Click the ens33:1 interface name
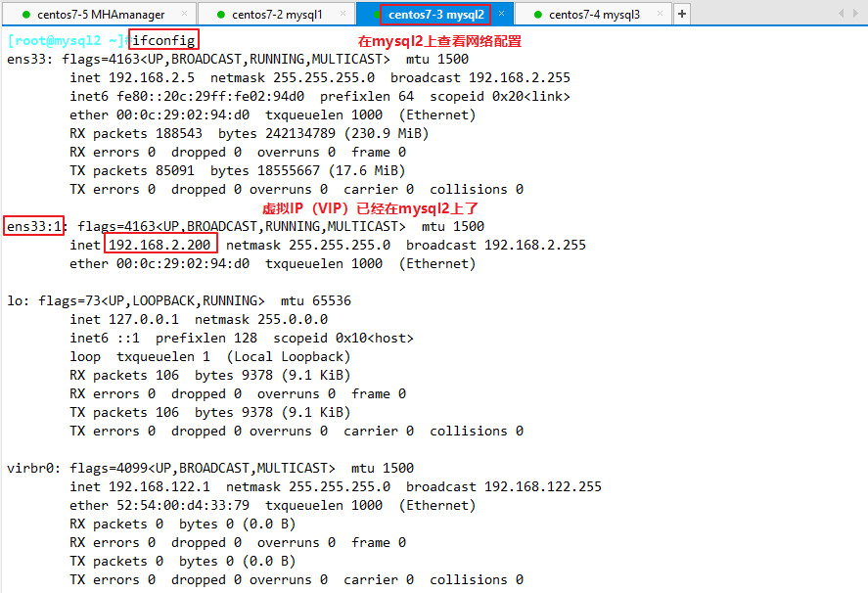This screenshot has height=593, width=868. tap(34, 226)
